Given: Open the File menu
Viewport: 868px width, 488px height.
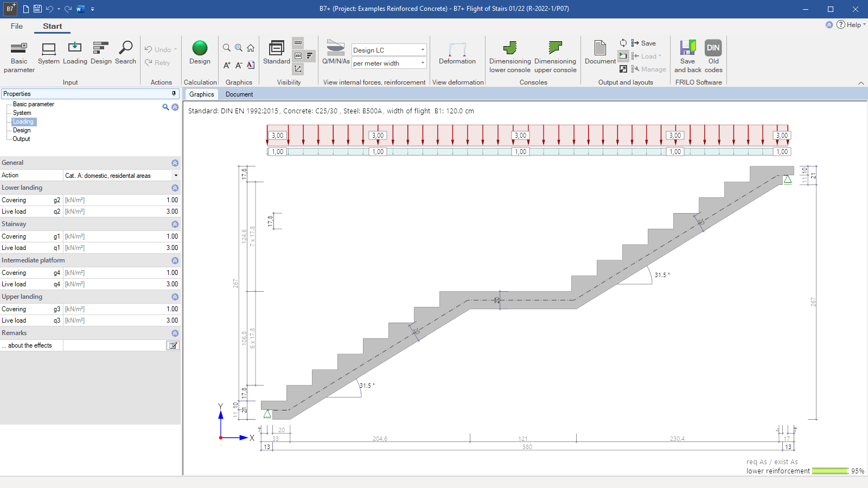Looking at the screenshot, I should (x=17, y=26).
